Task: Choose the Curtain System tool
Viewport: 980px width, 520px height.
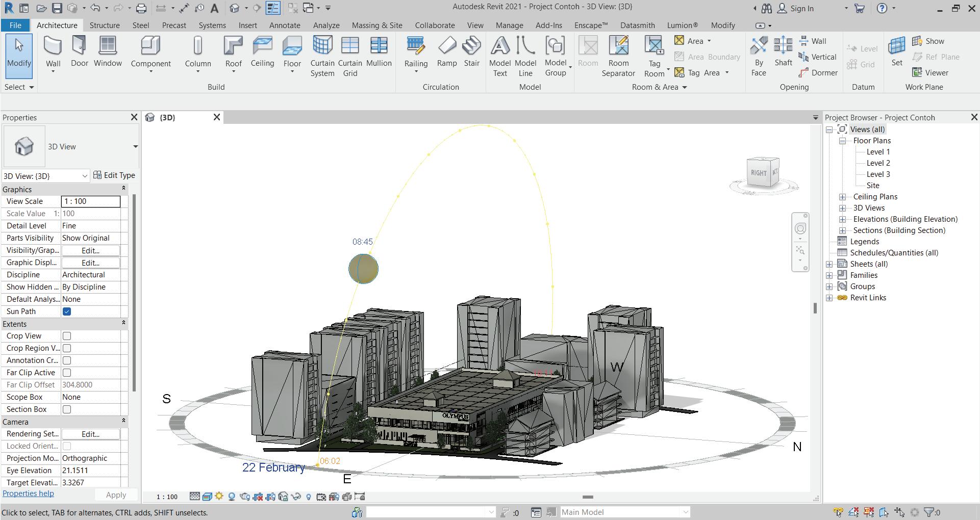Action: click(322, 57)
